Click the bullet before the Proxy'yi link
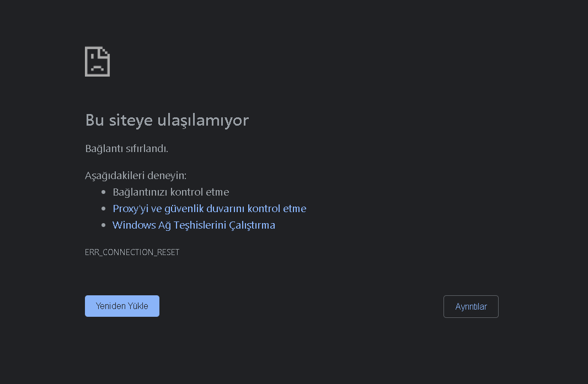 pyautogui.click(x=103, y=209)
